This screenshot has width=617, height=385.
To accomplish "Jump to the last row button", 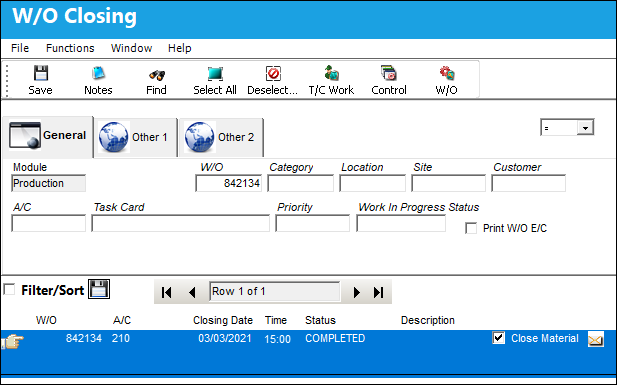I will click(379, 292).
